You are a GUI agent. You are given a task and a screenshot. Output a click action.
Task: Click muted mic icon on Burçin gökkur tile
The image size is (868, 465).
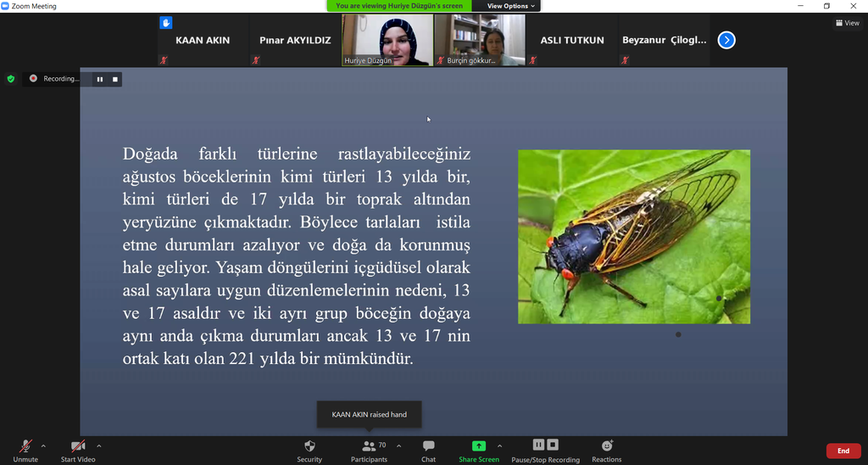(441, 60)
